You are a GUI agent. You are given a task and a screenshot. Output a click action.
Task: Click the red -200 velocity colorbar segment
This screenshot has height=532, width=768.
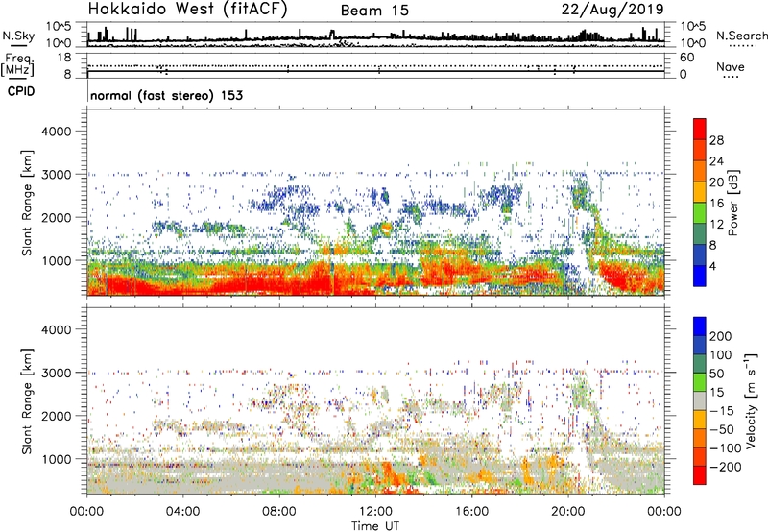(700, 475)
